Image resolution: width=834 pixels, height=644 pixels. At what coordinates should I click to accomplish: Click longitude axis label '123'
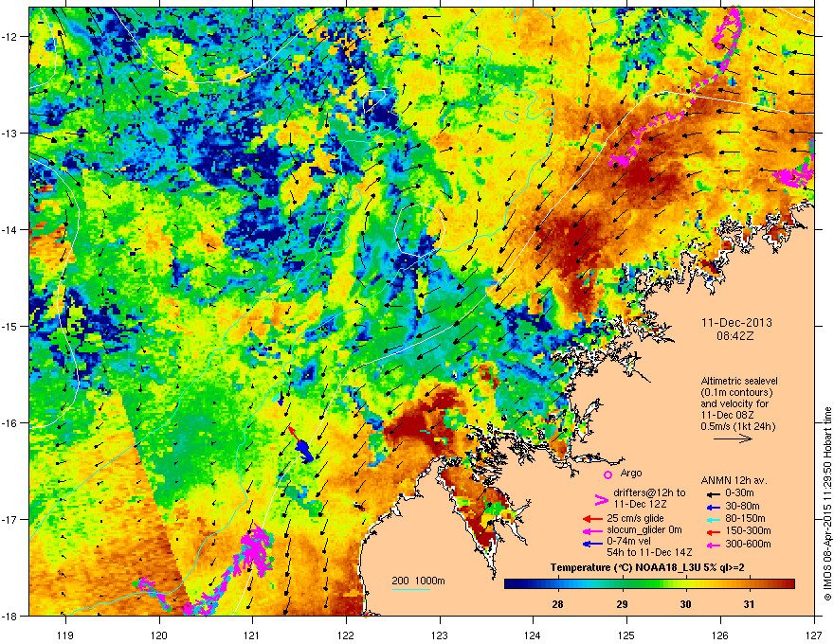point(440,635)
